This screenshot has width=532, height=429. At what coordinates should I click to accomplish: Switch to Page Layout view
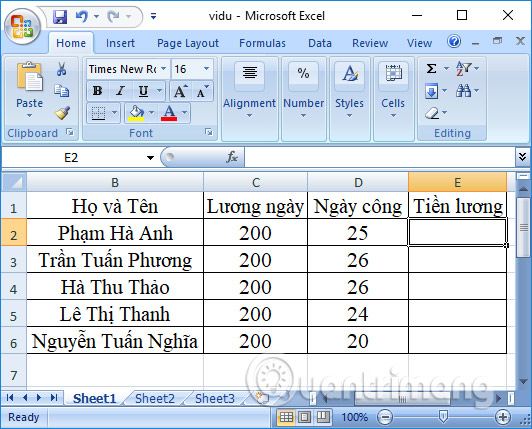coord(304,417)
